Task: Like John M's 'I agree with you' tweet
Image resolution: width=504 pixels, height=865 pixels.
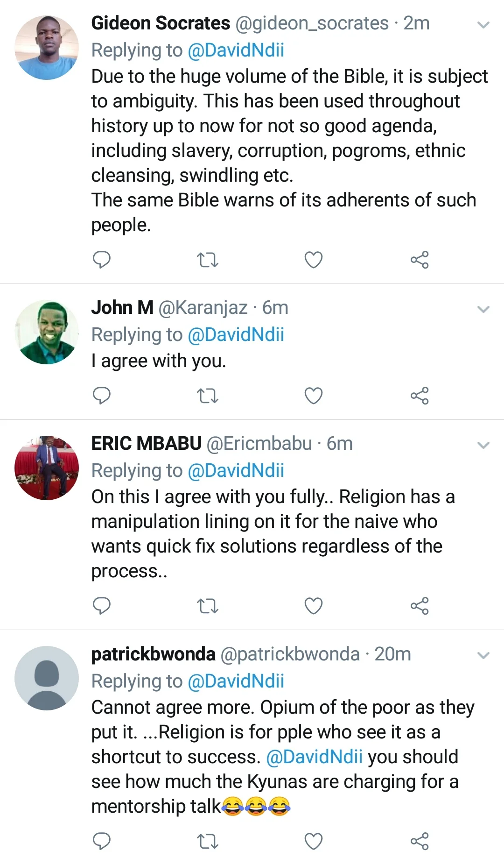Action: (x=314, y=396)
